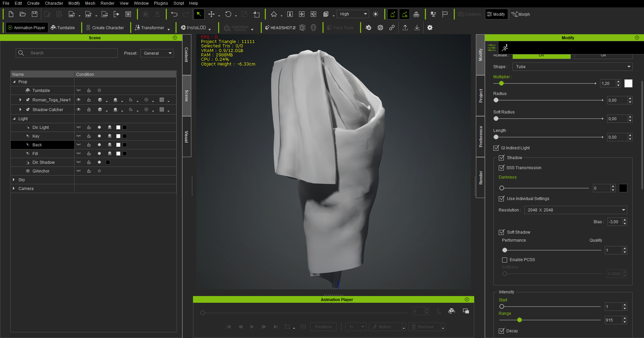Click the flag icon in the top toolbar

pyautogui.click(x=445, y=14)
